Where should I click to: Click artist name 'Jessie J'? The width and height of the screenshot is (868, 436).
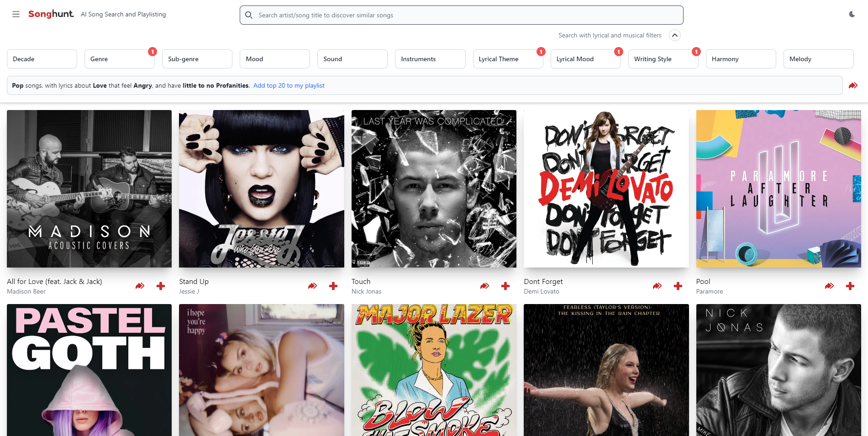click(x=189, y=291)
